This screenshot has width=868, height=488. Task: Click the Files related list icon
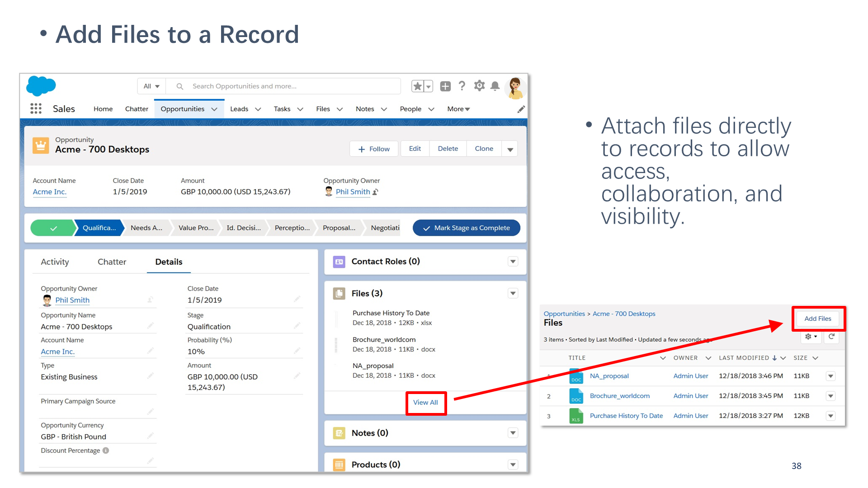339,293
